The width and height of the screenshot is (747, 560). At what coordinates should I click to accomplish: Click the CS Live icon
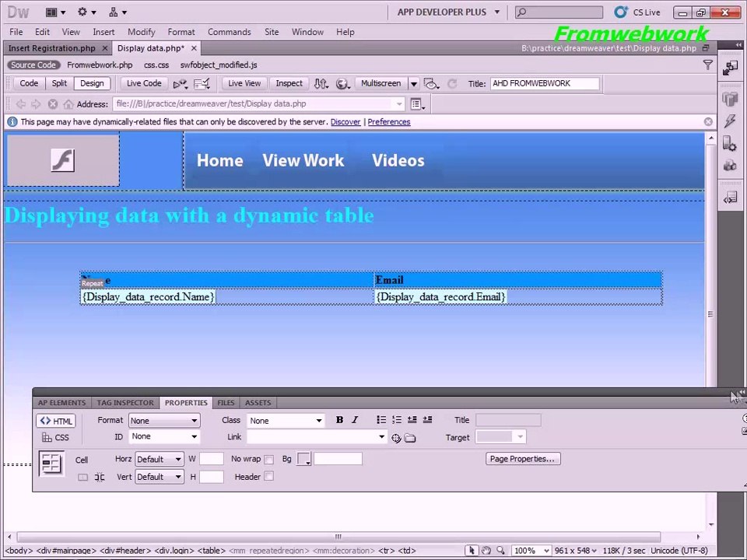[620, 12]
